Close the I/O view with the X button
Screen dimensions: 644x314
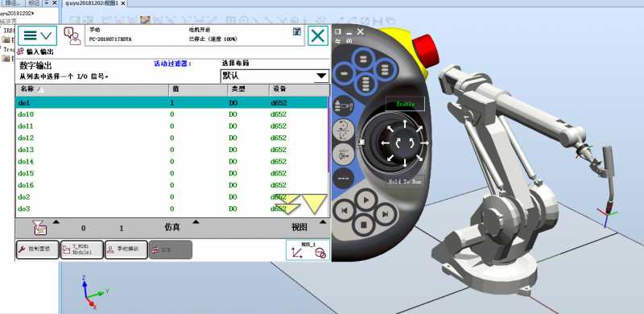point(318,35)
